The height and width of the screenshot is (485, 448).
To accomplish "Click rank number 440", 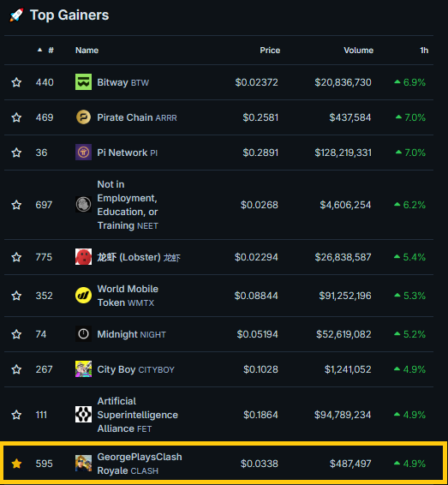I will tap(45, 82).
